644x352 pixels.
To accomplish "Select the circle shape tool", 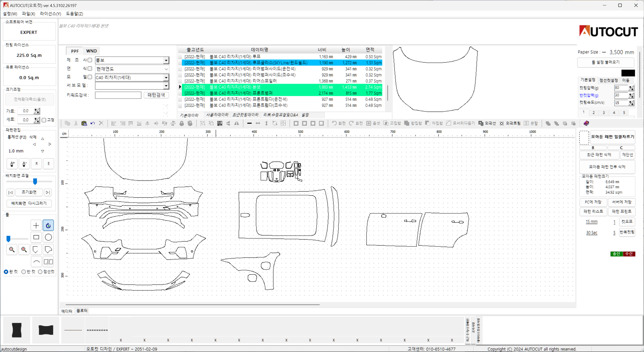I will pyautogui.click(x=48, y=237).
